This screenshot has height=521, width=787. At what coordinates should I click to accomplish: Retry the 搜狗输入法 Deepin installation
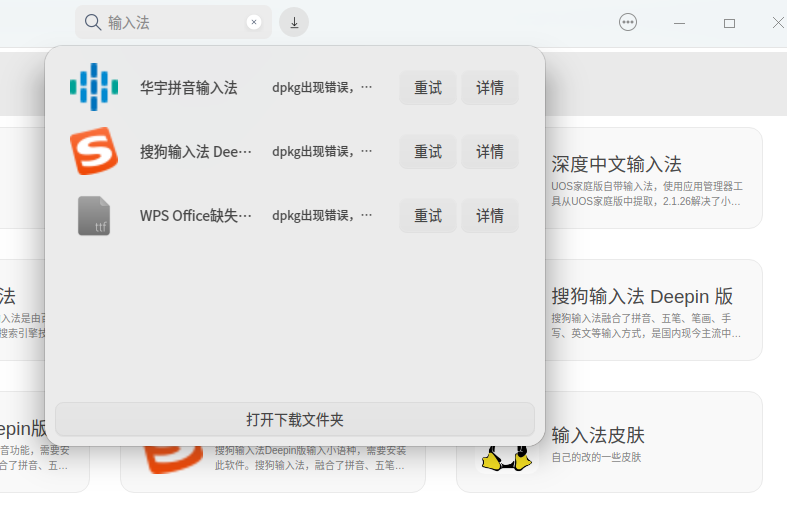(428, 152)
